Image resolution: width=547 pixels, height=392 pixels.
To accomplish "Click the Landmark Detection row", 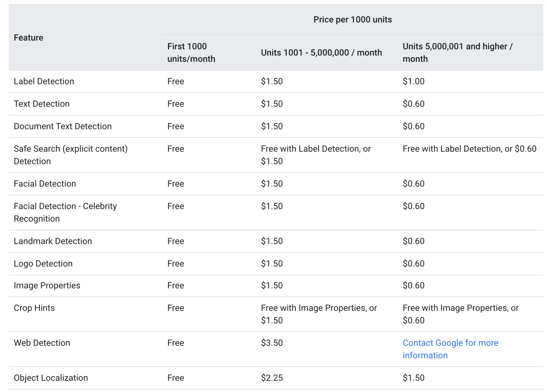I will tap(52, 241).
